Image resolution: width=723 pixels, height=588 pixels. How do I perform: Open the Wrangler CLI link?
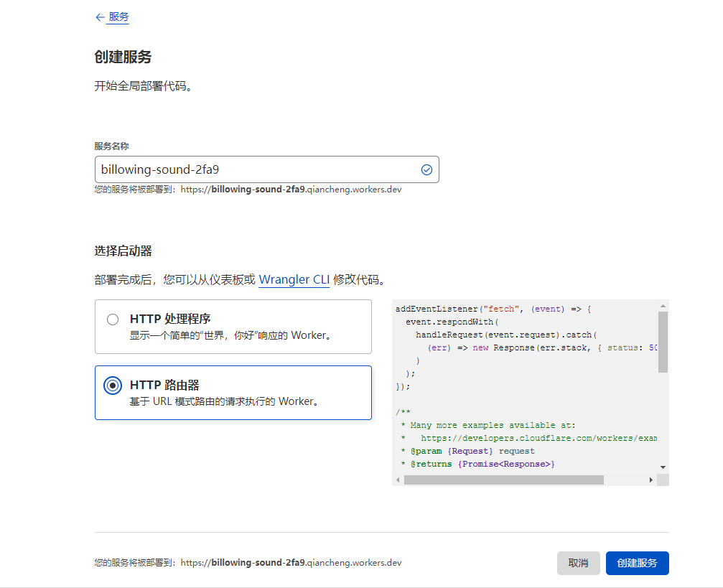pyautogui.click(x=294, y=279)
